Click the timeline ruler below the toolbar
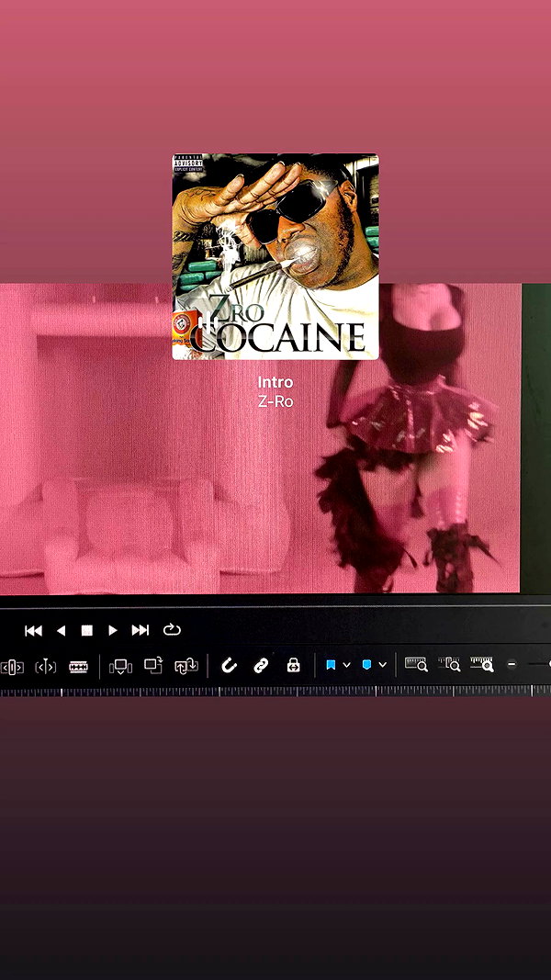 coord(275,692)
